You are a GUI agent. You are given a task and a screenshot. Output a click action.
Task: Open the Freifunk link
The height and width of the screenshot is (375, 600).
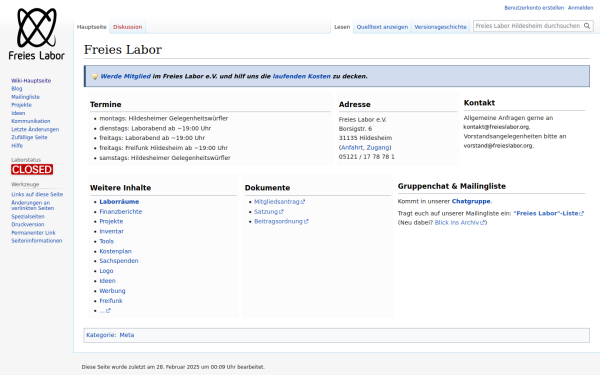click(x=111, y=301)
